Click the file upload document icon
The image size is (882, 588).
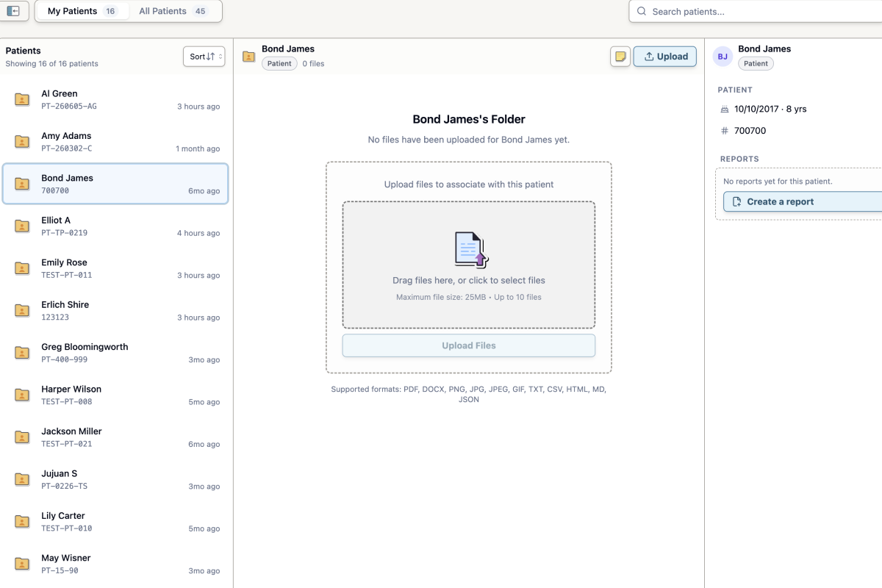471,248
